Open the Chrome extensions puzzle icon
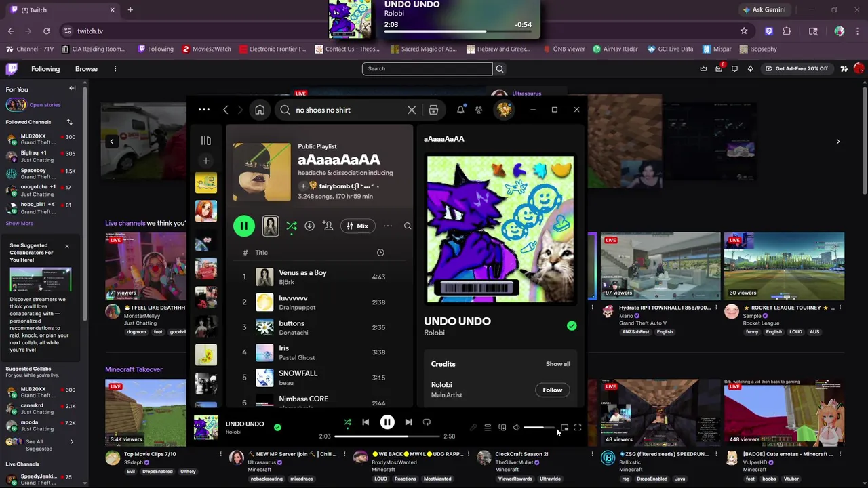 [787, 31]
